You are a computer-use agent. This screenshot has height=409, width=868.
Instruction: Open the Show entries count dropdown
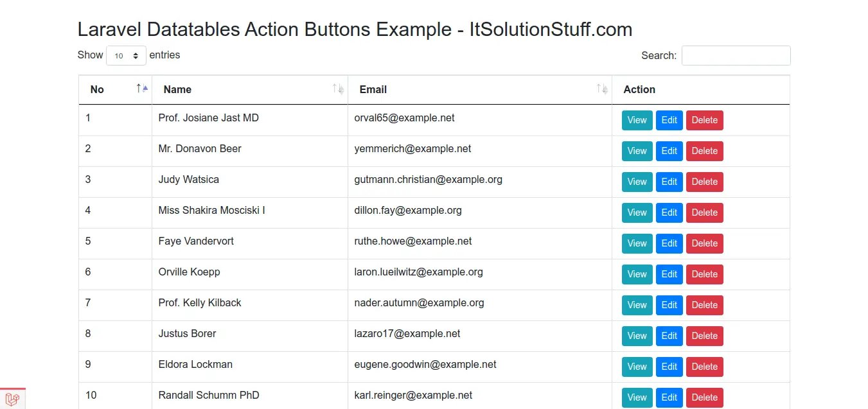[126, 56]
